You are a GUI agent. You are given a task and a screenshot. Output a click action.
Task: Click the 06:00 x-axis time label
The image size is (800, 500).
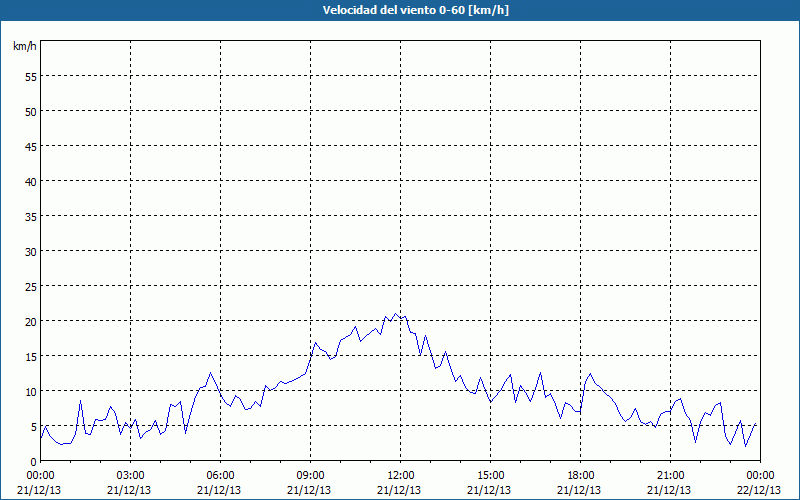click(x=220, y=476)
